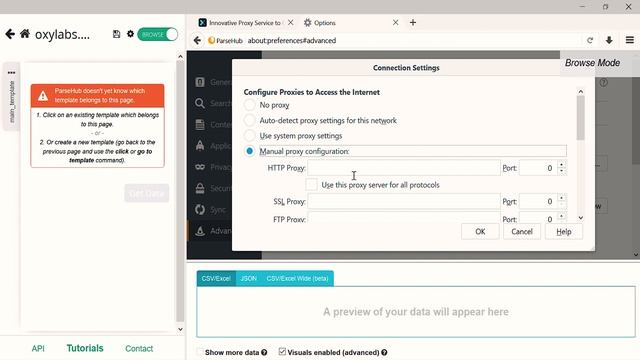Open the preferences help question icon

pos(604,82)
